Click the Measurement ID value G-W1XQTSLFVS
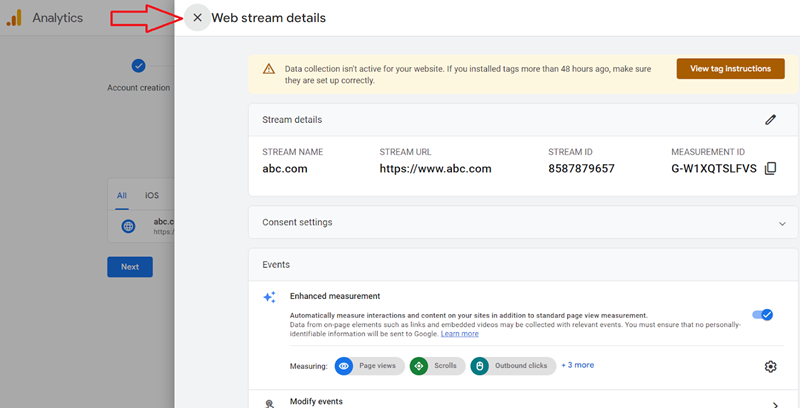The height and width of the screenshot is (408, 800). 714,169
